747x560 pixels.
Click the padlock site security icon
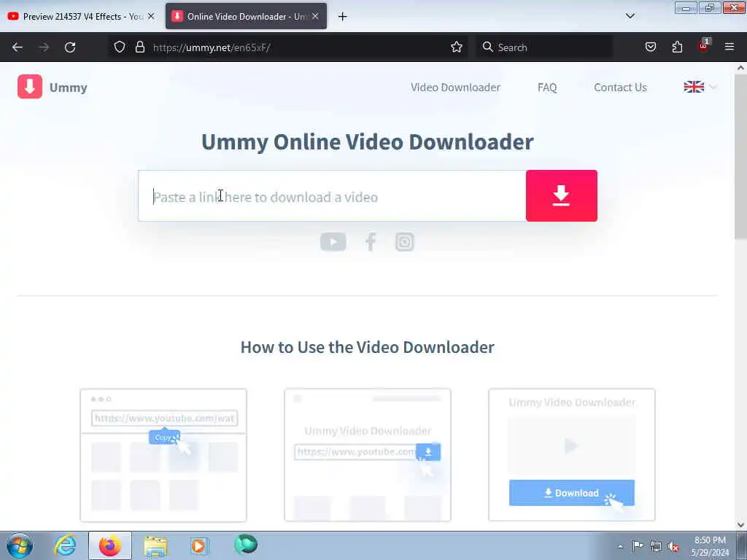(139, 47)
